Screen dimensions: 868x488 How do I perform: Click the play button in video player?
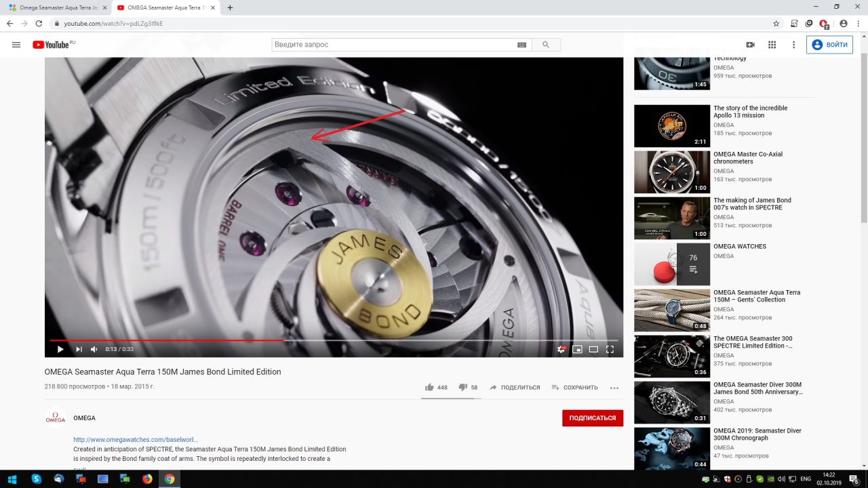point(60,349)
